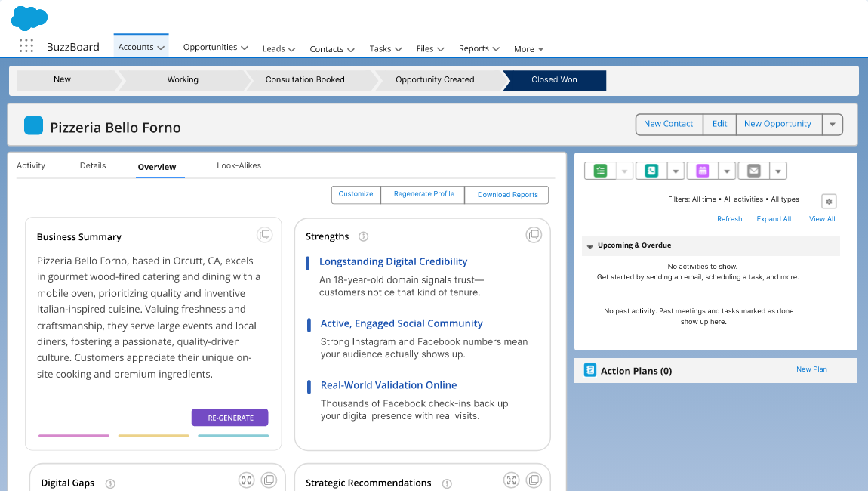The height and width of the screenshot is (491, 868).
Task: Click the Edit button
Action: pyautogui.click(x=719, y=124)
